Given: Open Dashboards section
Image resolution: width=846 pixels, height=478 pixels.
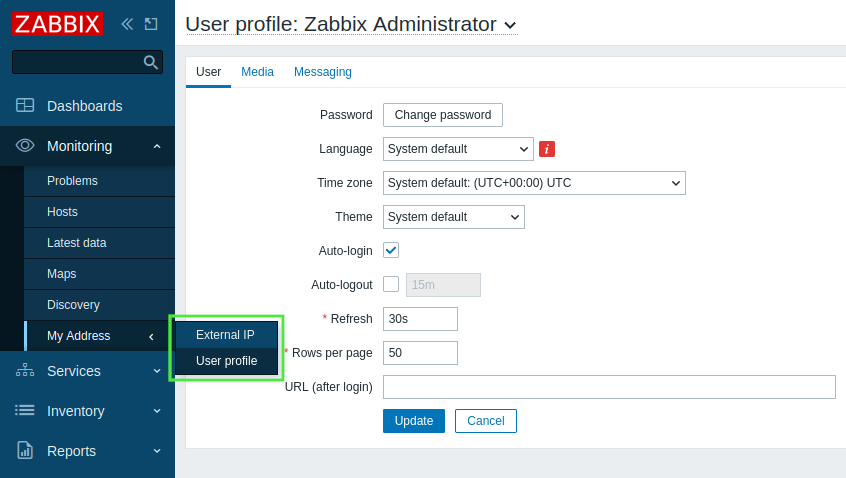Looking at the screenshot, I should (x=87, y=106).
